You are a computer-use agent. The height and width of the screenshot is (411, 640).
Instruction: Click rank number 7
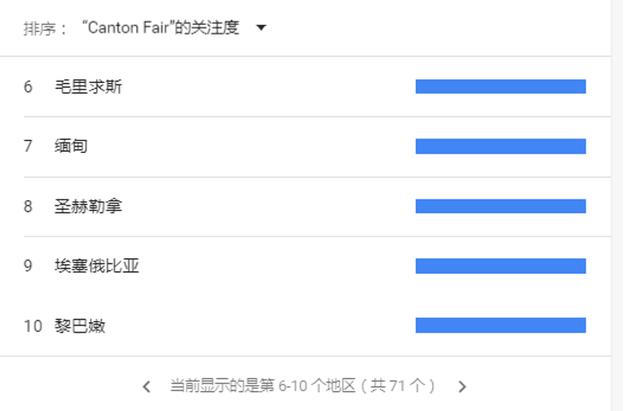tap(28, 147)
